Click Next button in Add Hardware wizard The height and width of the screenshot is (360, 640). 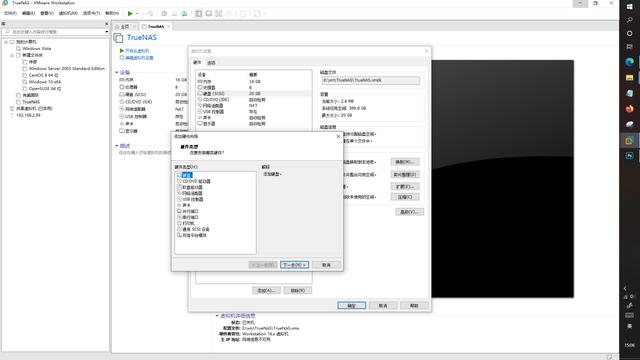294,265
